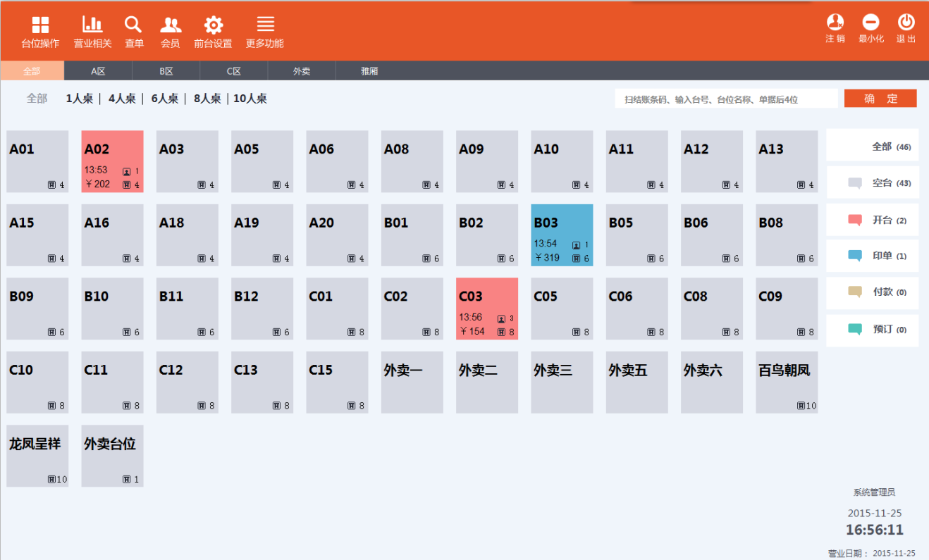The image size is (929, 560).
Task: Filter tables by 开台 status
Action: pos(872,220)
